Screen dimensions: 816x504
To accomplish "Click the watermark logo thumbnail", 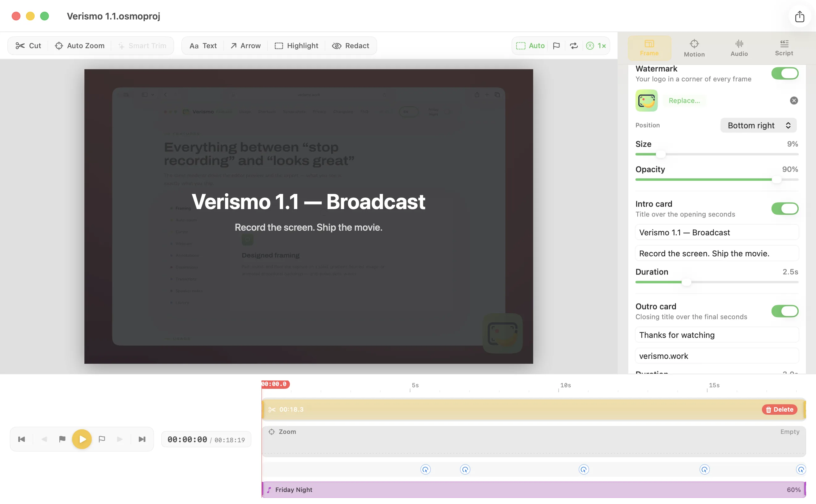I will [x=647, y=100].
